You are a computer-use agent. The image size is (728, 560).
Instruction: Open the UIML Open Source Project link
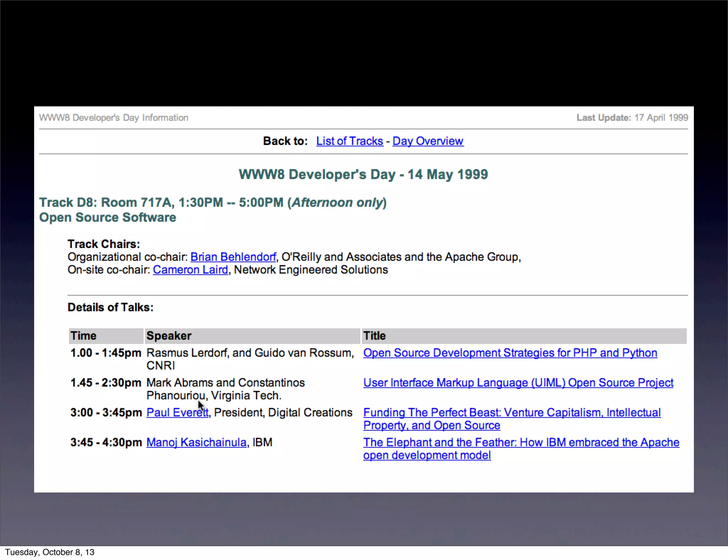(x=518, y=383)
